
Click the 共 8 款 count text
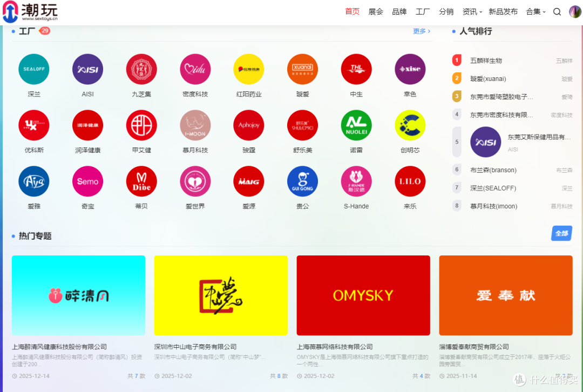click(279, 376)
